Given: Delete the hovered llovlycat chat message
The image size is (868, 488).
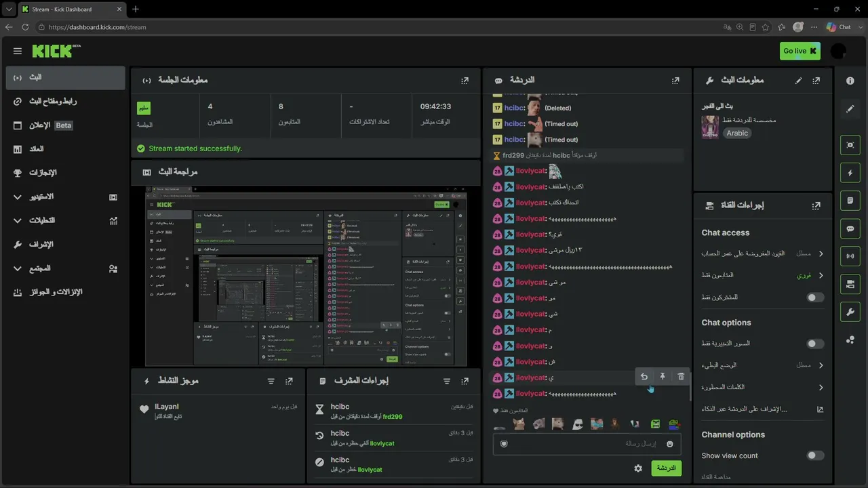Looking at the screenshot, I should pyautogui.click(x=681, y=377).
